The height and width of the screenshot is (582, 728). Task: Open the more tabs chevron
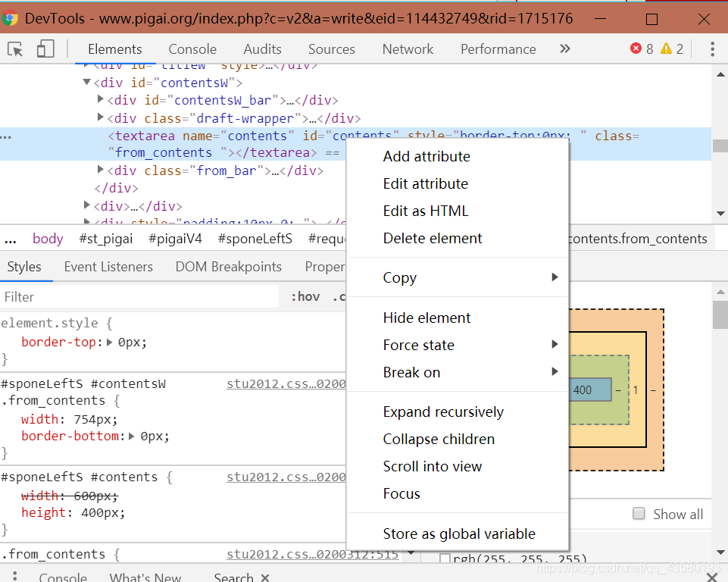564,48
